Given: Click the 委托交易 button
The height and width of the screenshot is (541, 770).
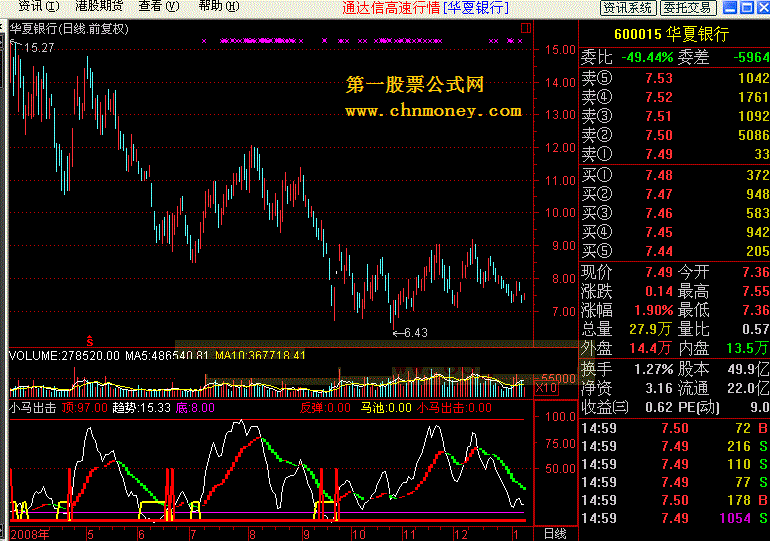Looking at the screenshot, I should [688, 7].
